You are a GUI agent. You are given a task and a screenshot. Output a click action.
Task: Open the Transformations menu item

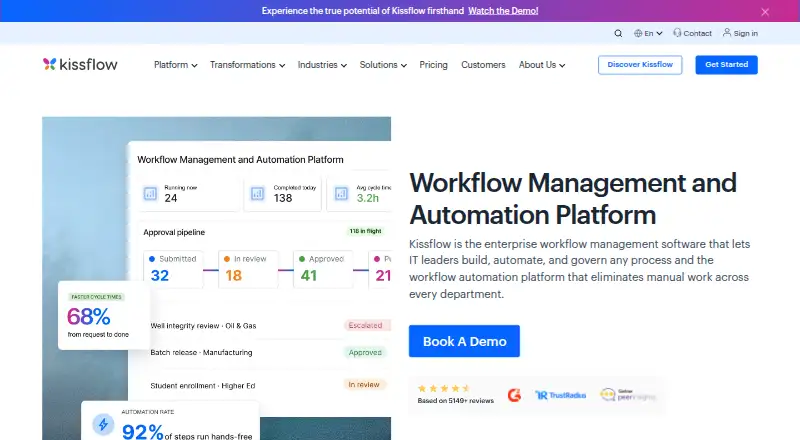[242, 65]
